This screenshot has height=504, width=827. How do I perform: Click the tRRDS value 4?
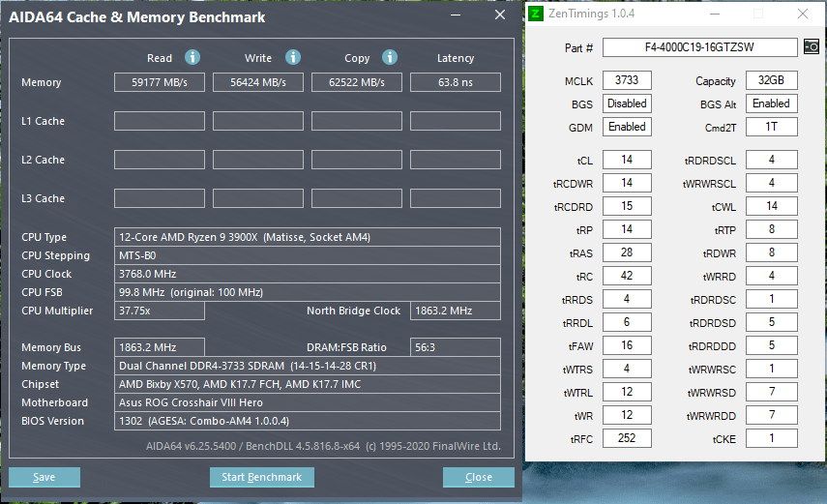coord(627,299)
